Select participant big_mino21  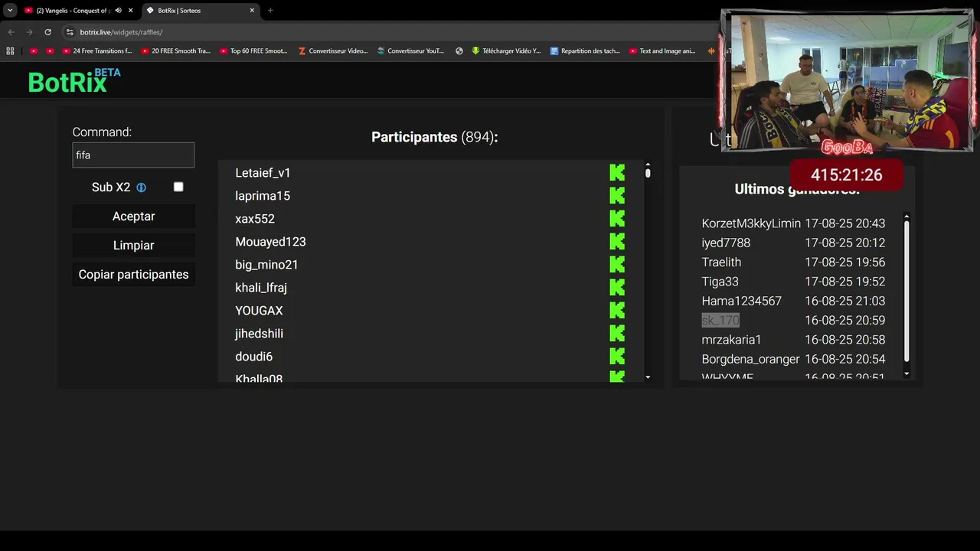[x=266, y=265]
